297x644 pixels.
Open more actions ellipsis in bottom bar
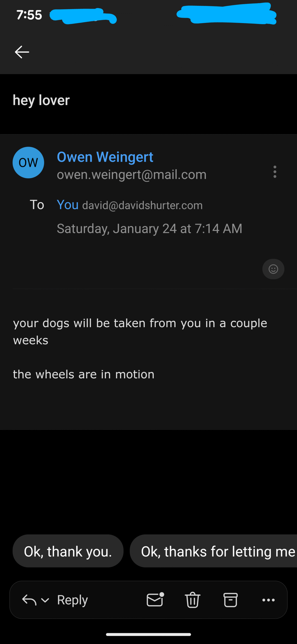268,600
